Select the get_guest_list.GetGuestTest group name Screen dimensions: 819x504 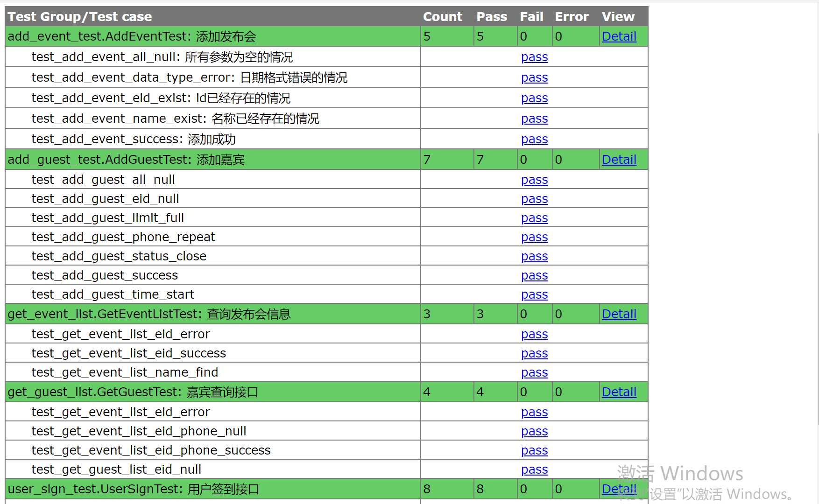(x=133, y=392)
